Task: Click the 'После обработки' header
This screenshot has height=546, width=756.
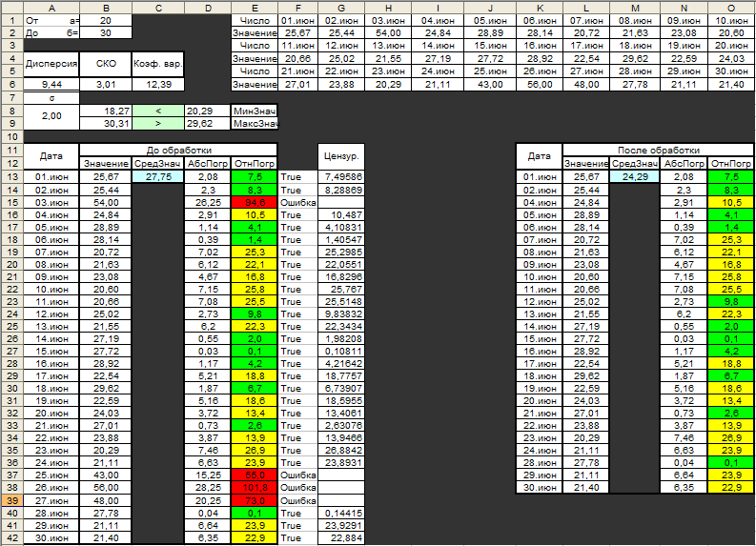Action: tap(659, 150)
